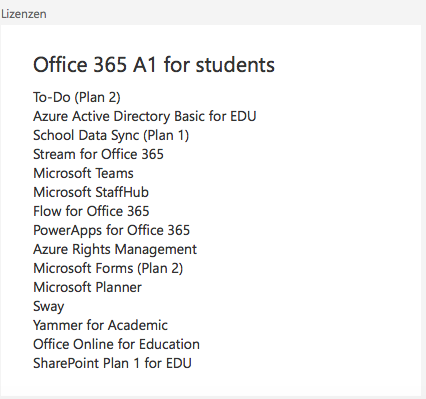Screen dimensions: 426x399
Task: Select the Sway license entry
Action: tap(48, 307)
